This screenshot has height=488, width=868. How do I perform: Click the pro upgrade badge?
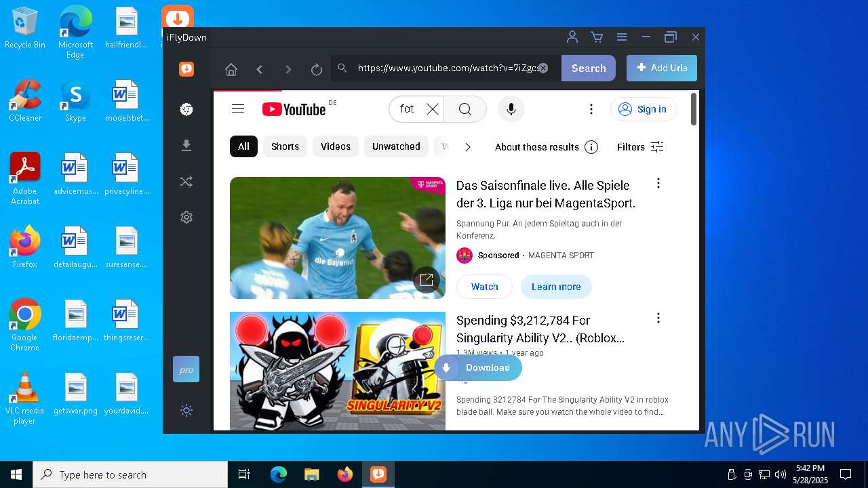(x=186, y=369)
